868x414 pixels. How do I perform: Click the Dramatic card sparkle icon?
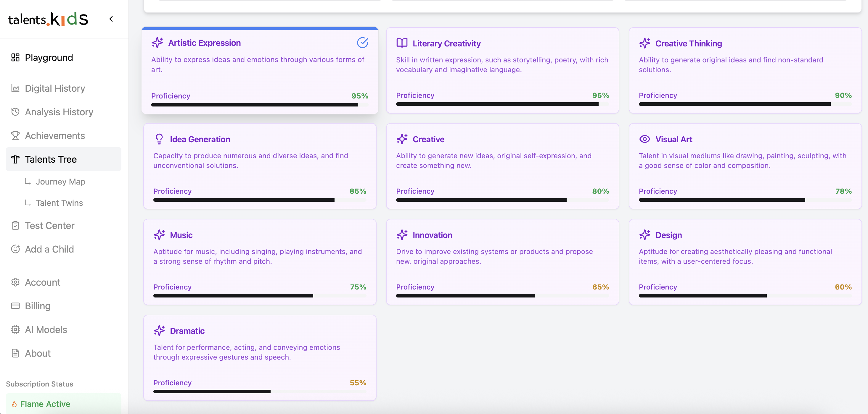pos(159,331)
